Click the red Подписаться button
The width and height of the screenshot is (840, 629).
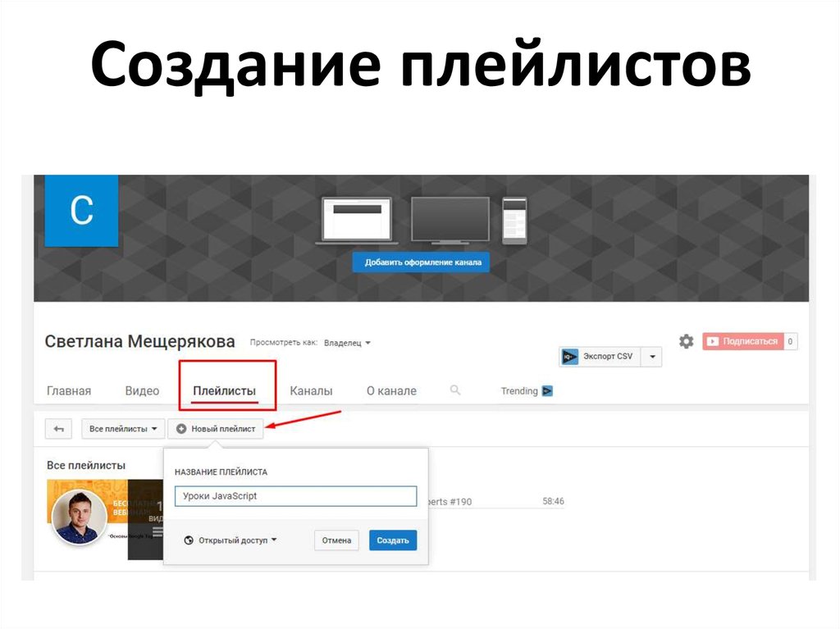pos(743,341)
